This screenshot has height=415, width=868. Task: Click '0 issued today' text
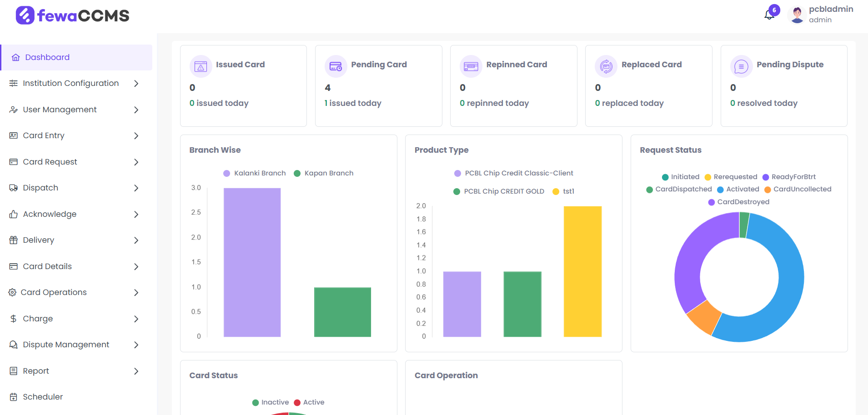[219, 103]
